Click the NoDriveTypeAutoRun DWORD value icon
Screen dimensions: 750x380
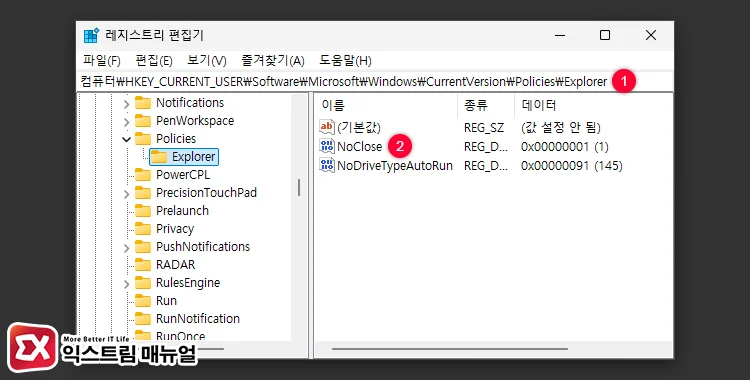[x=327, y=166]
